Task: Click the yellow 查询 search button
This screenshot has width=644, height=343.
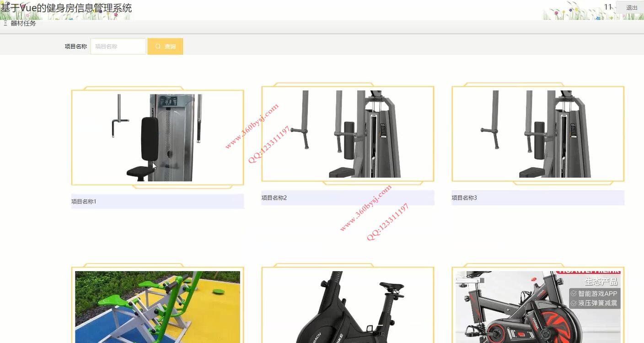Action: click(x=165, y=46)
